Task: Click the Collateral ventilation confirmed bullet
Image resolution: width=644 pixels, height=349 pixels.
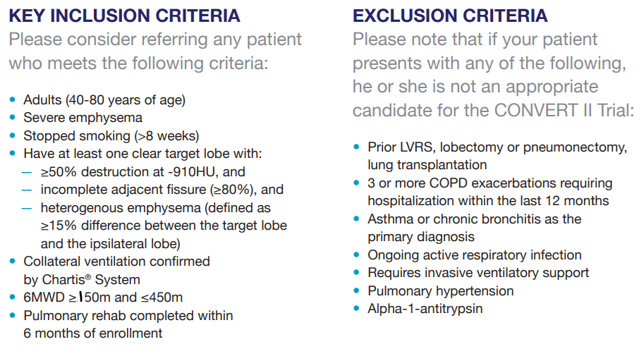Action: pos(116,261)
